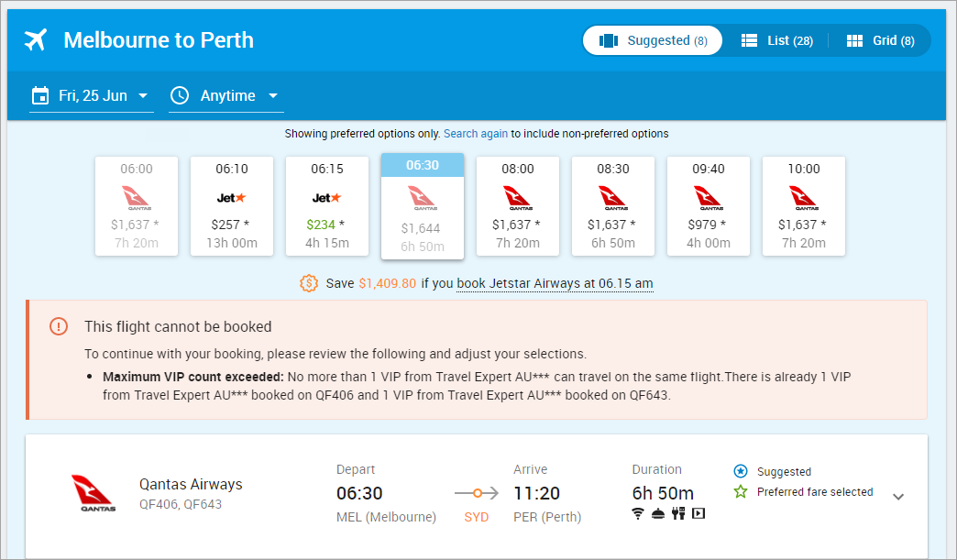
Task: Click the red warning exclamation icon
Action: click(59, 326)
